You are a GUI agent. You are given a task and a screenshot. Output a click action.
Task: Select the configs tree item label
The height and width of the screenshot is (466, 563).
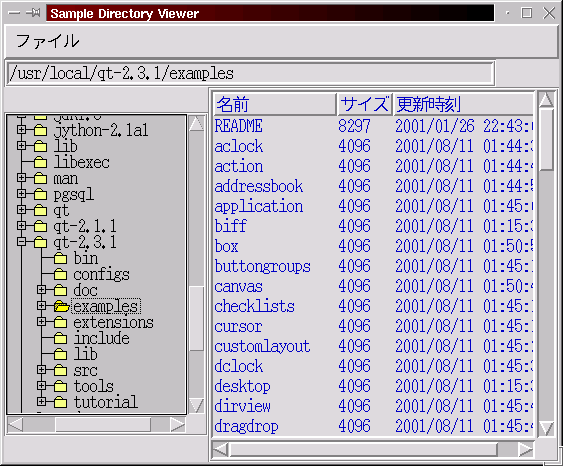pyautogui.click(x=102, y=274)
